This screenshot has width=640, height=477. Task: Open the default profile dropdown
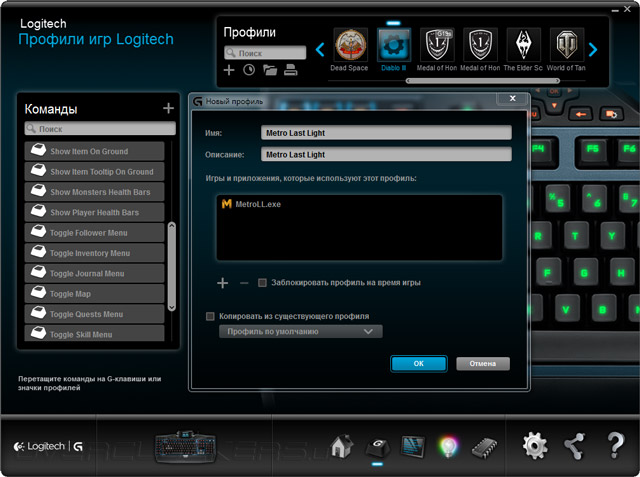[301, 331]
